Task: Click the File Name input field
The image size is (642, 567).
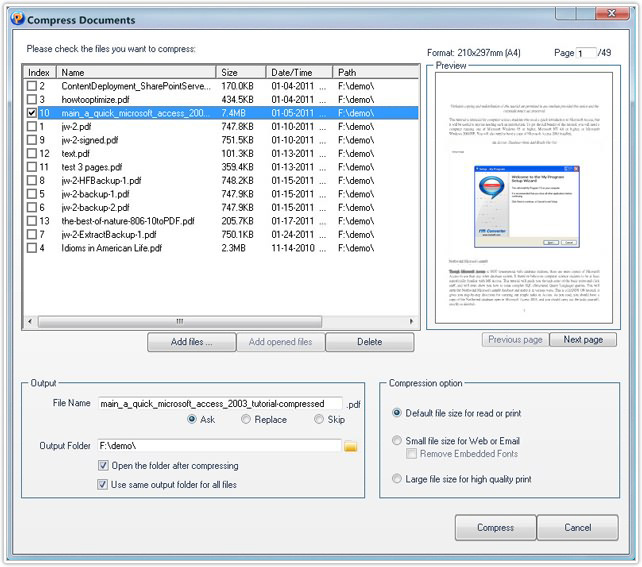Action: point(220,404)
